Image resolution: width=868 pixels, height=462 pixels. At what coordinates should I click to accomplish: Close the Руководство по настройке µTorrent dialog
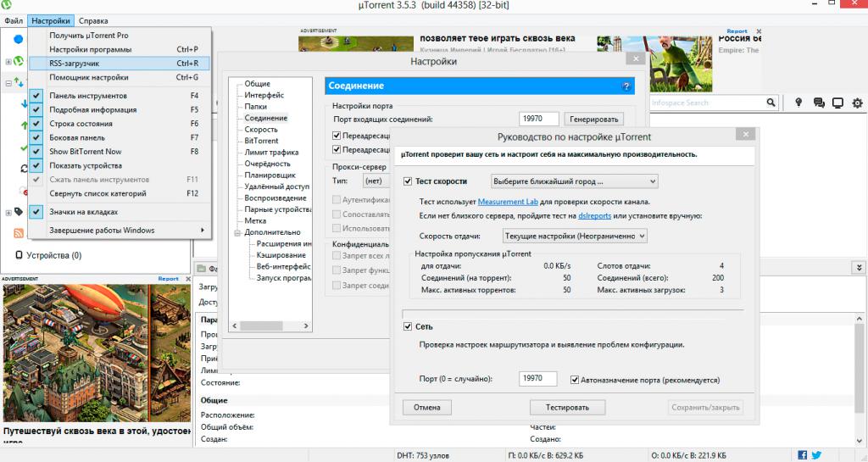[x=746, y=134]
